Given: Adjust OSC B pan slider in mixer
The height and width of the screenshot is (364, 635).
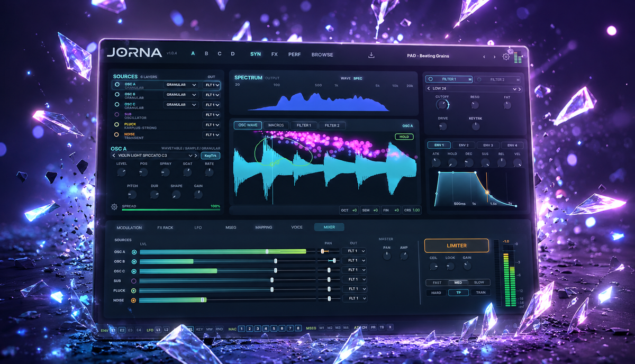Looking at the screenshot, I should point(329,261).
